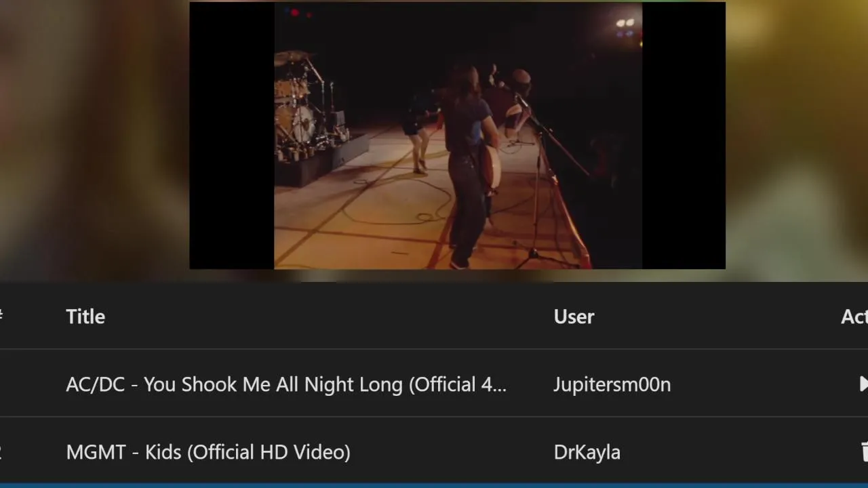Select the user Jupitersm00n
Screen dimensions: 868x488
[x=612, y=384]
